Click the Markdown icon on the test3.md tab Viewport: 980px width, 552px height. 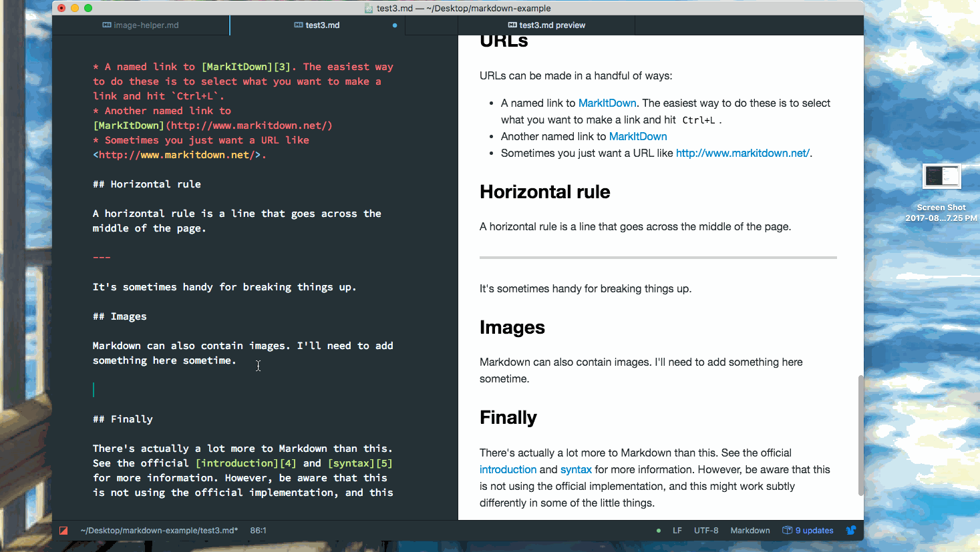[299, 25]
